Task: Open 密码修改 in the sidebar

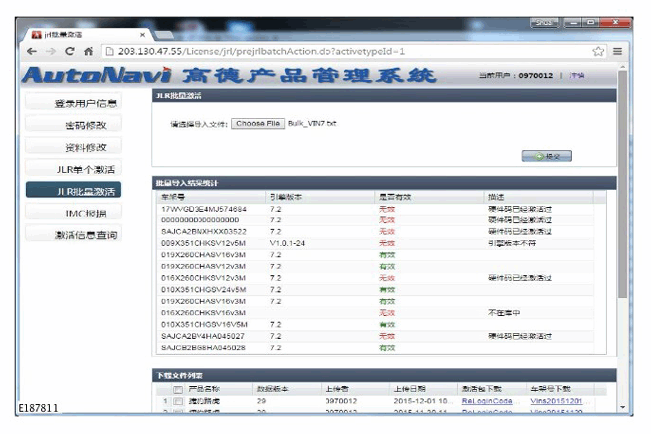Action: coord(73,125)
